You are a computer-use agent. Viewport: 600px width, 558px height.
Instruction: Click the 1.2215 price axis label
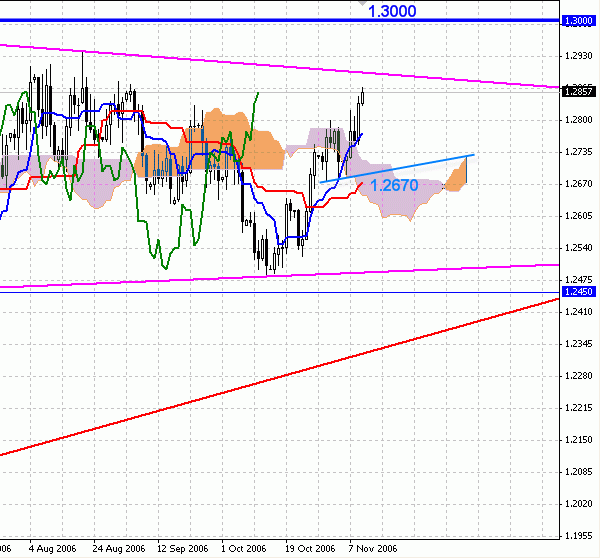579,408
